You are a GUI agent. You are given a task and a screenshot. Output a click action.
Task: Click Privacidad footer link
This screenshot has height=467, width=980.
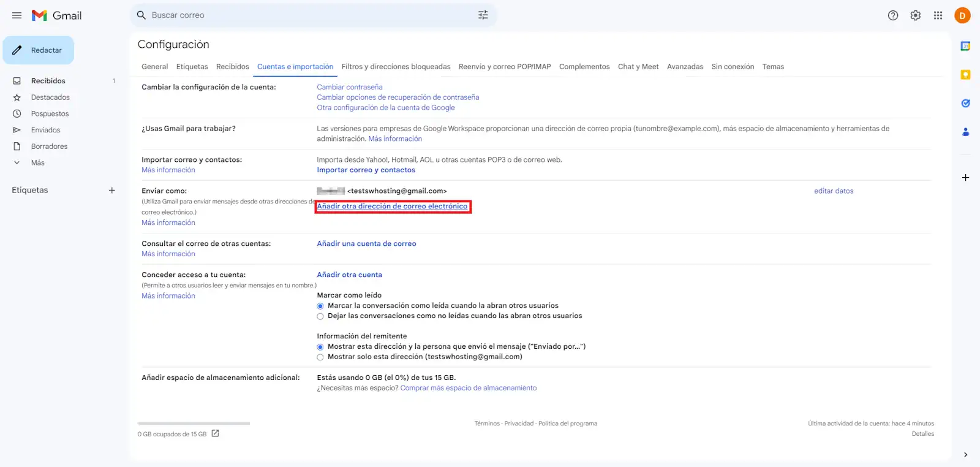coord(519,423)
